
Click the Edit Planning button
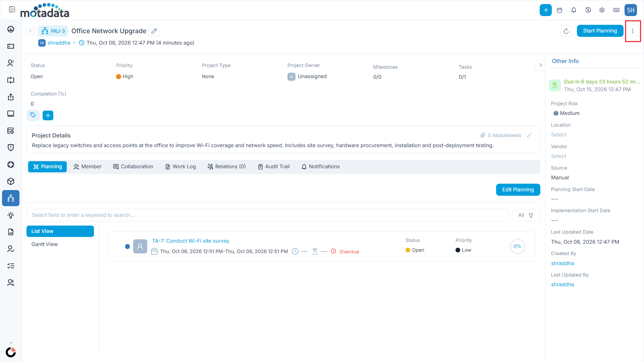click(518, 190)
